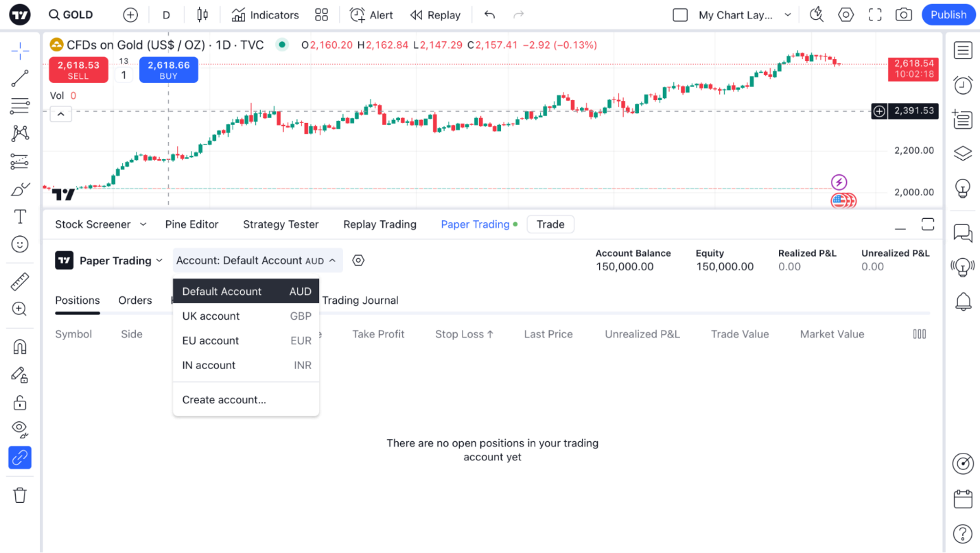The image size is (980, 553).
Task: Open Replay Trading tab
Action: [380, 224]
